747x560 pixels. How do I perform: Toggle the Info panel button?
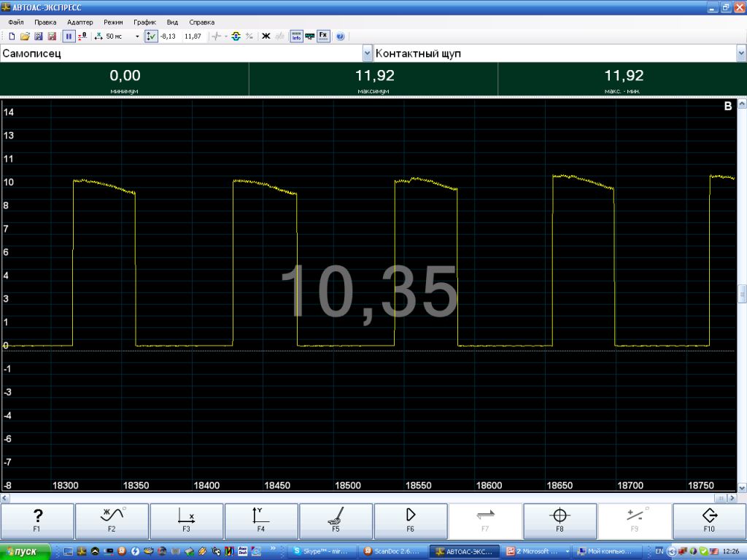tap(296, 36)
